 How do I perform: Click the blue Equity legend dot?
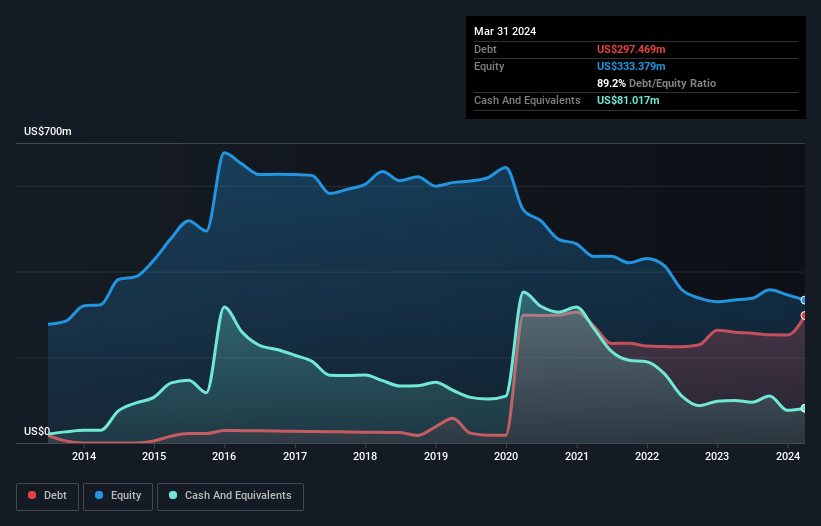tap(99, 495)
